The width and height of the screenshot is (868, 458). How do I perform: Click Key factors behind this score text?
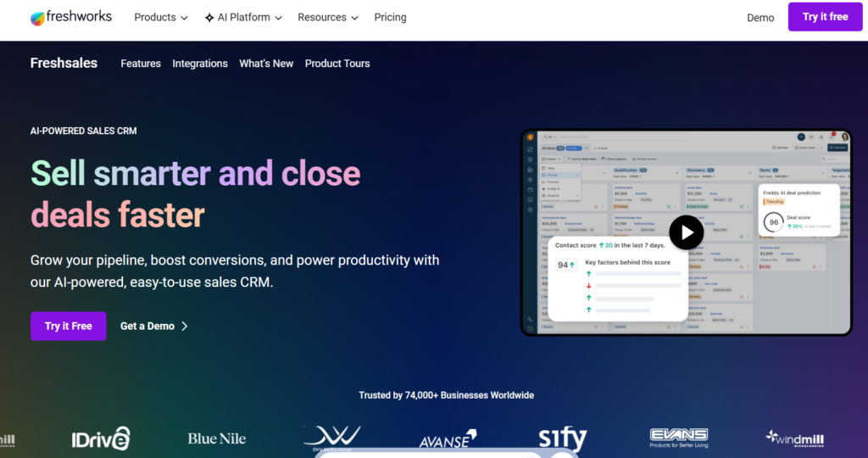click(628, 263)
